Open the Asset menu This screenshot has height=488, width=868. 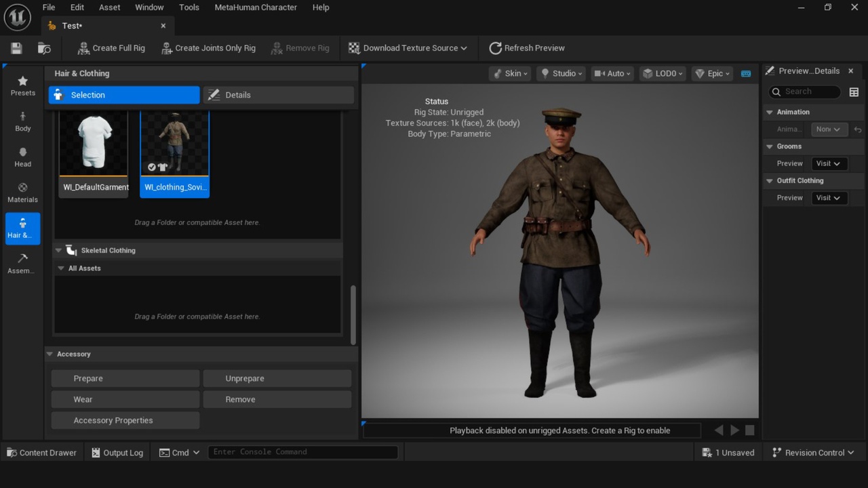pyautogui.click(x=110, y=7)
